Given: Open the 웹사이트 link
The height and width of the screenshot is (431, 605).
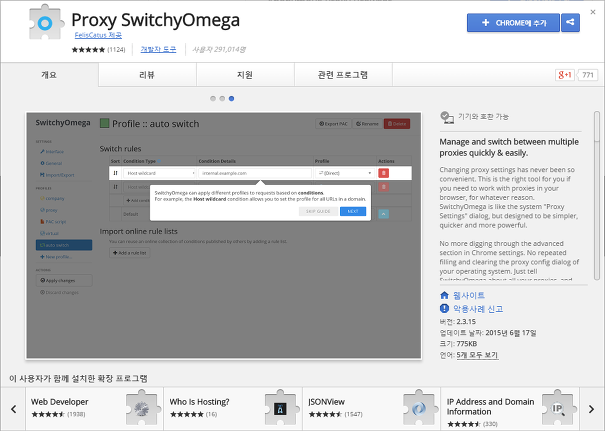Looking at the screenshot, I should pyautogui.click(x=469, y=296).
